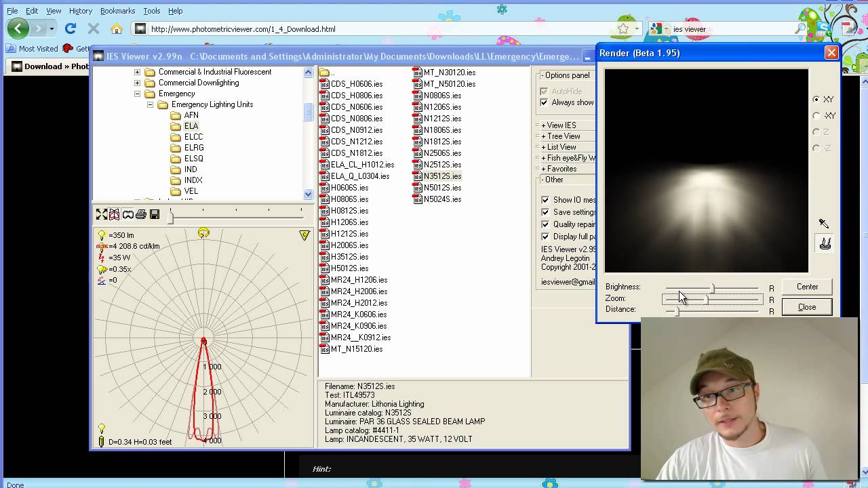This screenshot has width=868, height=488.
Task: Click the Most Visited bookmarks icon
Action: pyautogui.click(x=11, y=49)
